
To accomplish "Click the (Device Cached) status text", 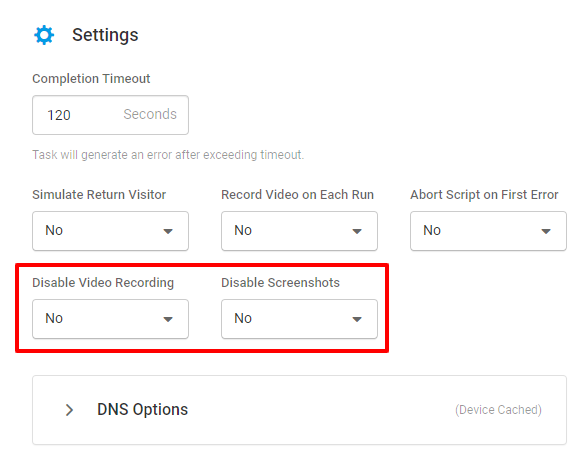I will [x=498, y=410].
